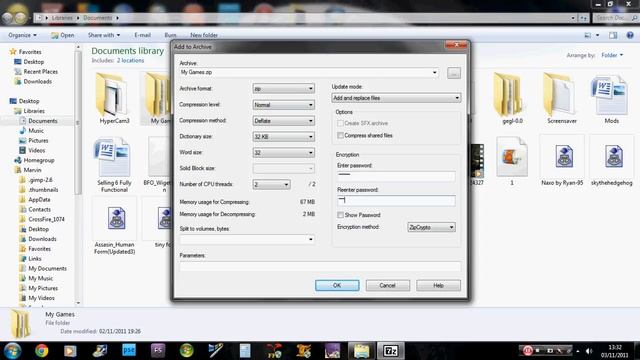
Task: Click Burn in Explorer toolbar
Action: pos(170,35)
